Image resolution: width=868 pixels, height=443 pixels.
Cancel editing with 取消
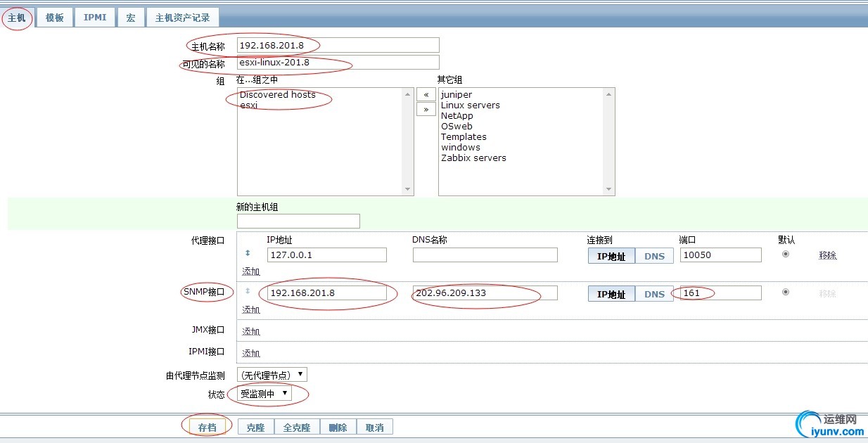(375, 427)
